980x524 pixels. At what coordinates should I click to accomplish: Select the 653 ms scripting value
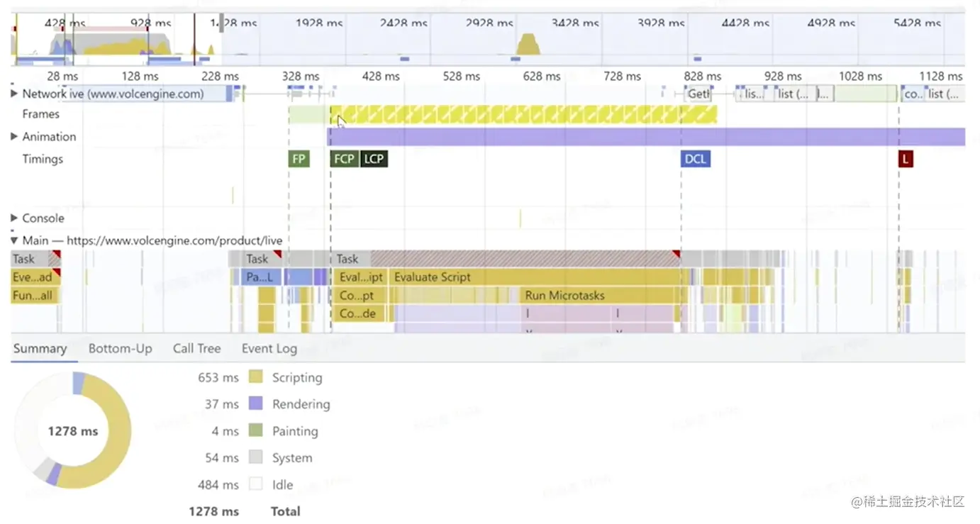(218, 377)
